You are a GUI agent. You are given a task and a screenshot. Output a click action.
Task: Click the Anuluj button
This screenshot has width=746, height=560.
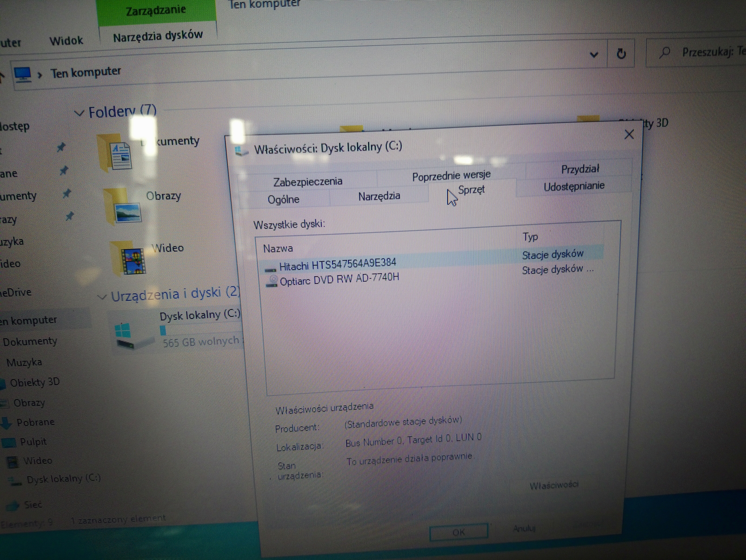click(x=524, y=528)
